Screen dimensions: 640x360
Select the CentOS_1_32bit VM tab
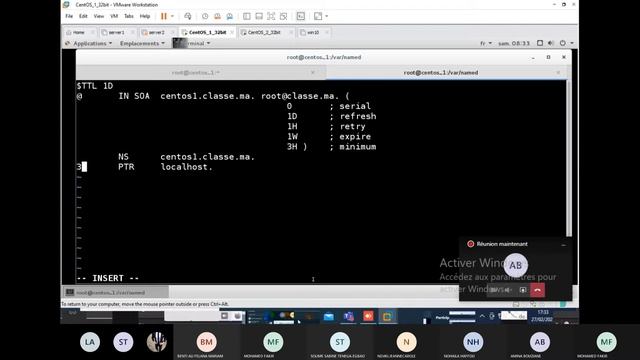[x=207, y=32]
